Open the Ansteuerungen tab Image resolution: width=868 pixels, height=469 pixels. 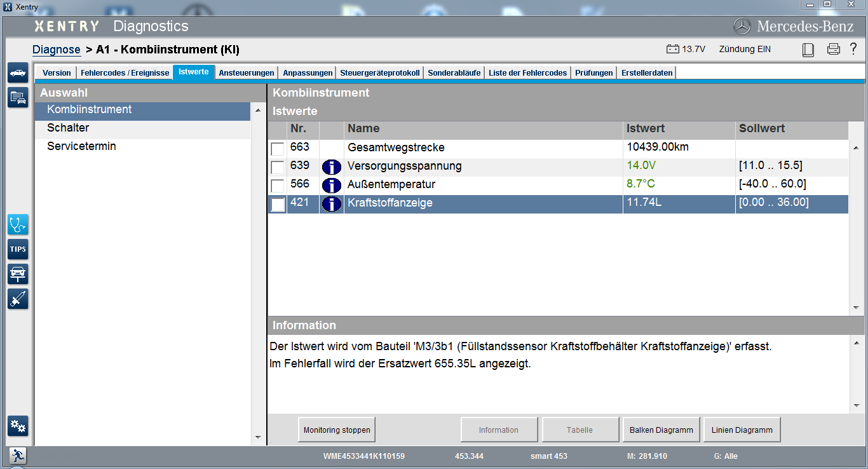247,73
